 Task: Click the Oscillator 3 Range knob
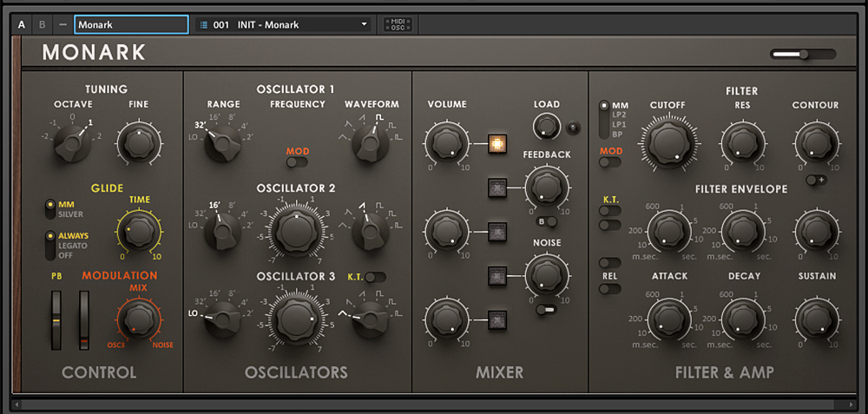tap(222, 319)
